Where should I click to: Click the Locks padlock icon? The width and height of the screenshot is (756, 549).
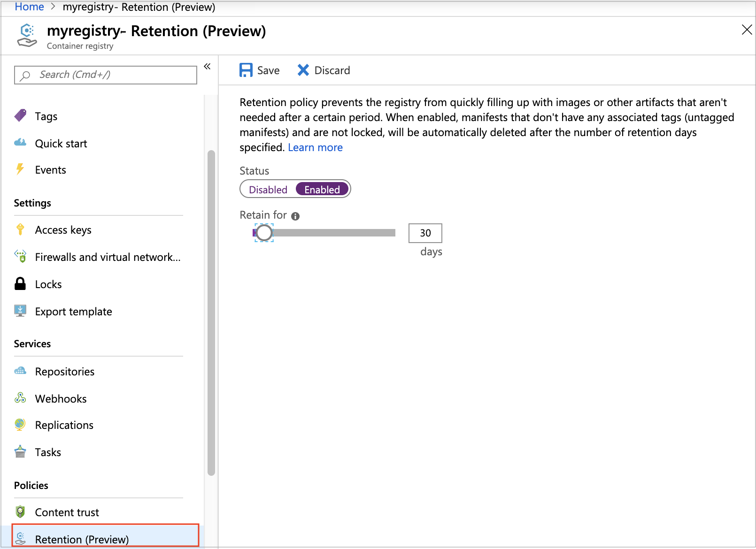(20, 284)
